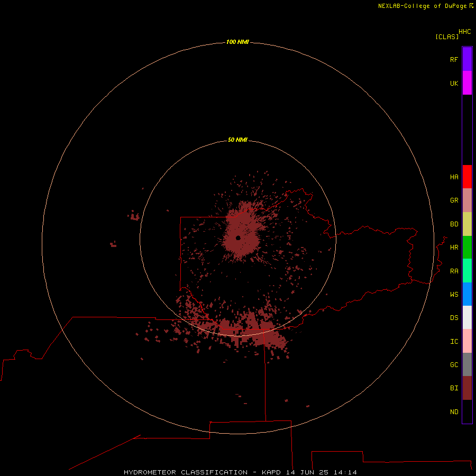The width and height of the screenshot is (476, 476).
Task: Click the BD legend label
Action: [x=454, y=224]
